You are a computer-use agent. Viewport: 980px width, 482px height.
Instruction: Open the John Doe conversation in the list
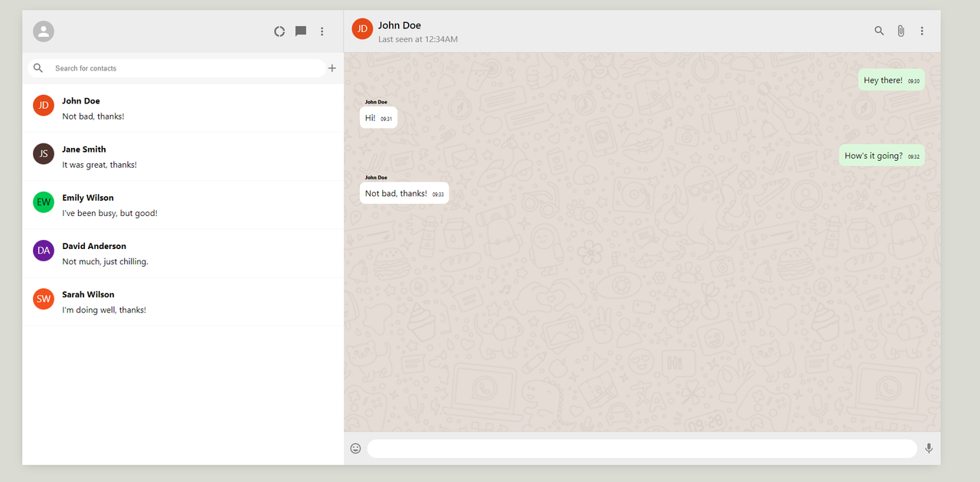183,108
